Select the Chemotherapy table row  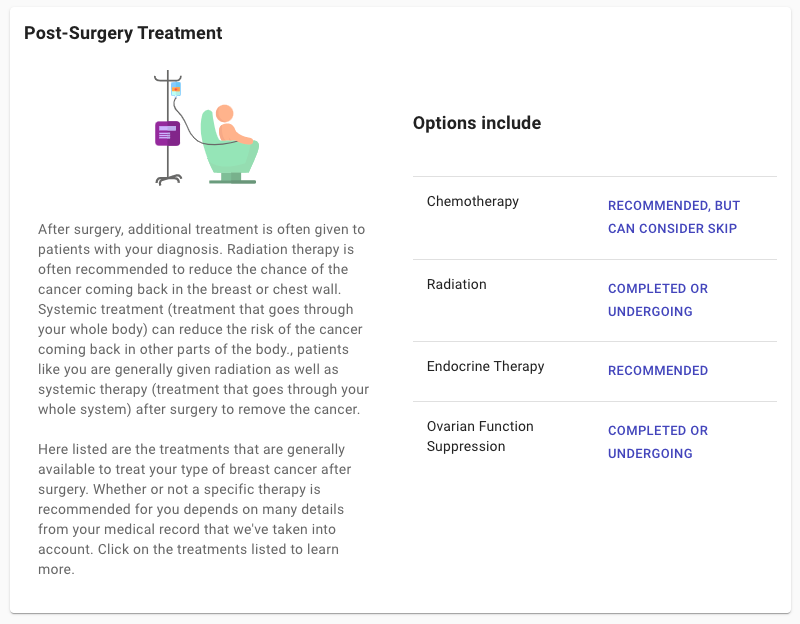pos(594,218)
